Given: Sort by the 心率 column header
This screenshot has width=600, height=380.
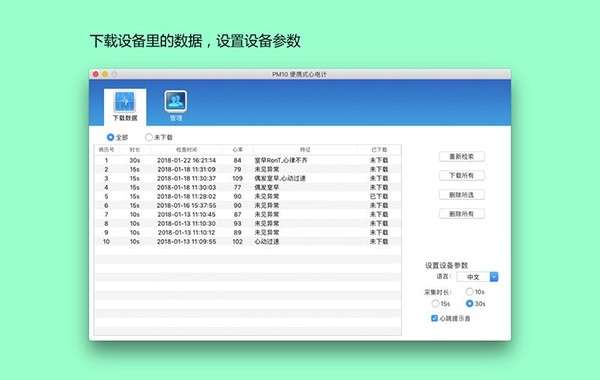Looking at the screenshot, I should pyautogui.click(x=238, y=150).
